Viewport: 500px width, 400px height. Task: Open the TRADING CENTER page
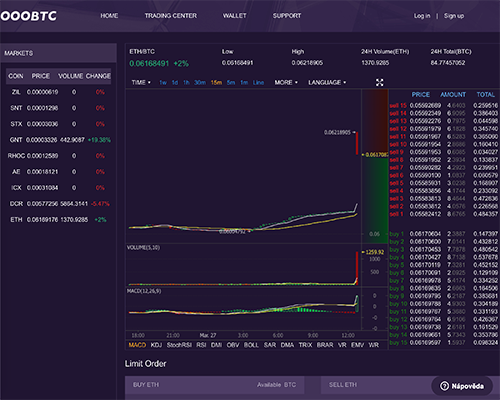pyautogui.click(x=171, y=16)
